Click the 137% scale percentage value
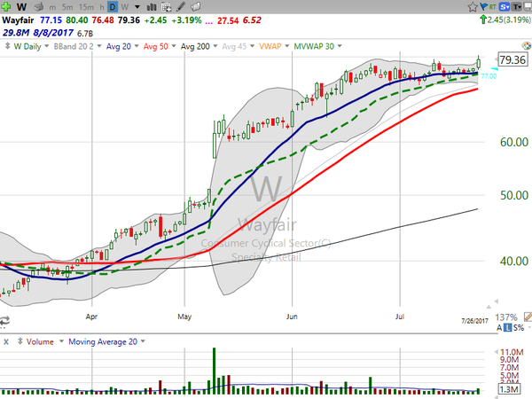 click(x=506, y=317)
